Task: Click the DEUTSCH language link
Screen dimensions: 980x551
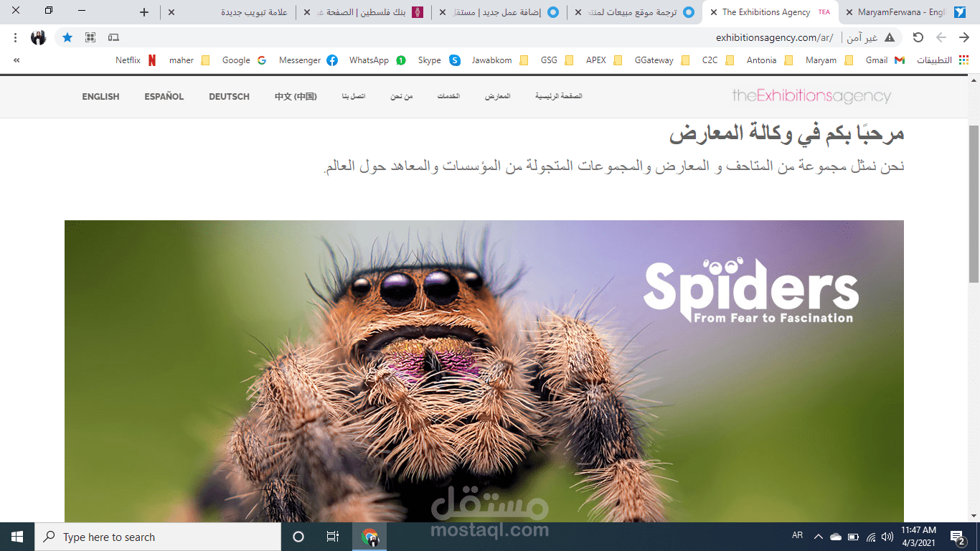Action: coord(230,96)
